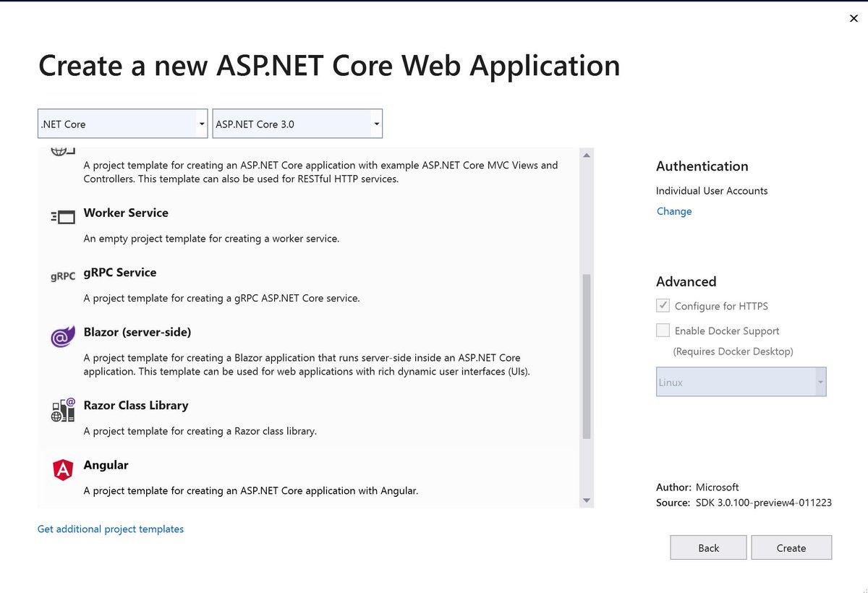Click the Angular application description text

coord(251,490)
